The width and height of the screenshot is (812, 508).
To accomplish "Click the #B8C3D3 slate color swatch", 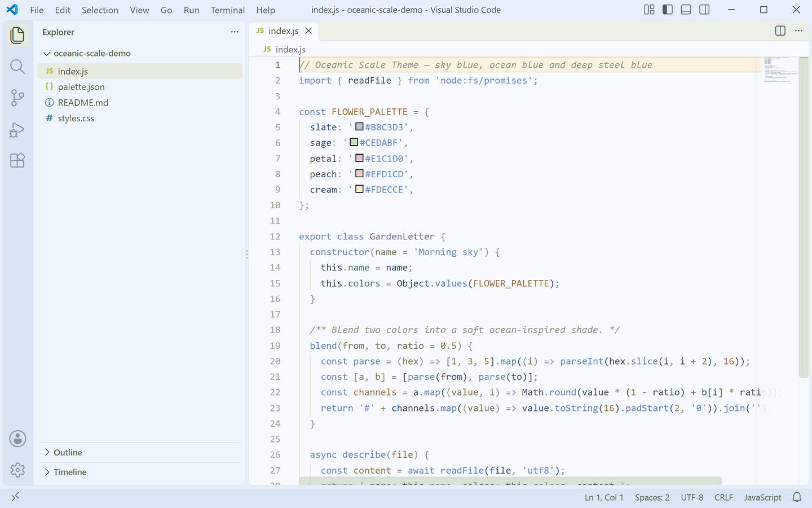I will [x=359, y=126].
